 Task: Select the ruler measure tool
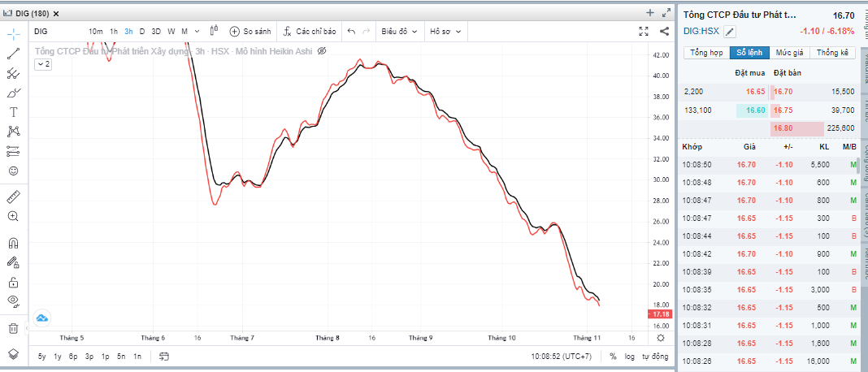point(14,197)
